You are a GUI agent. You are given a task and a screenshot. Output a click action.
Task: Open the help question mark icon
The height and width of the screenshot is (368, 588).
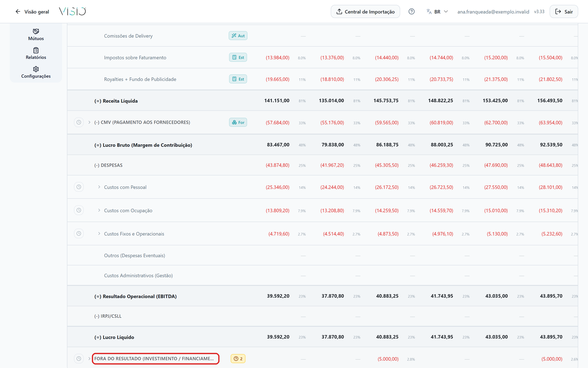(x=412, y=11)
